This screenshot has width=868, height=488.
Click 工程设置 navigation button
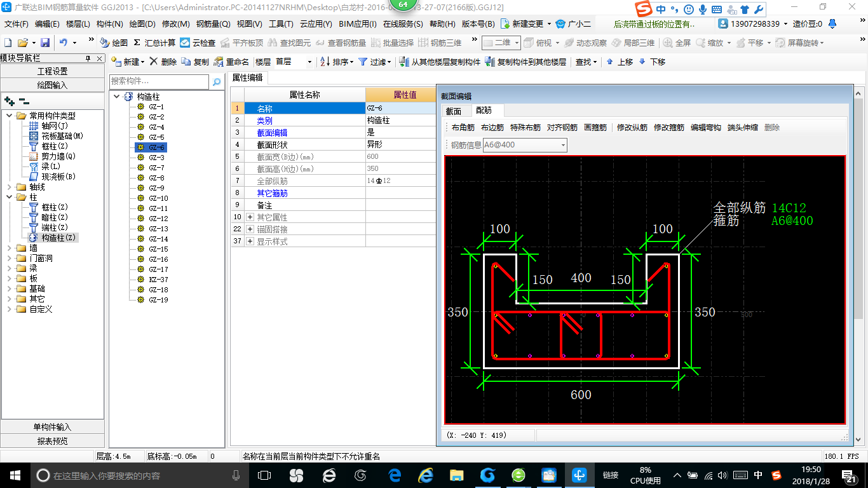click(52, 71)
